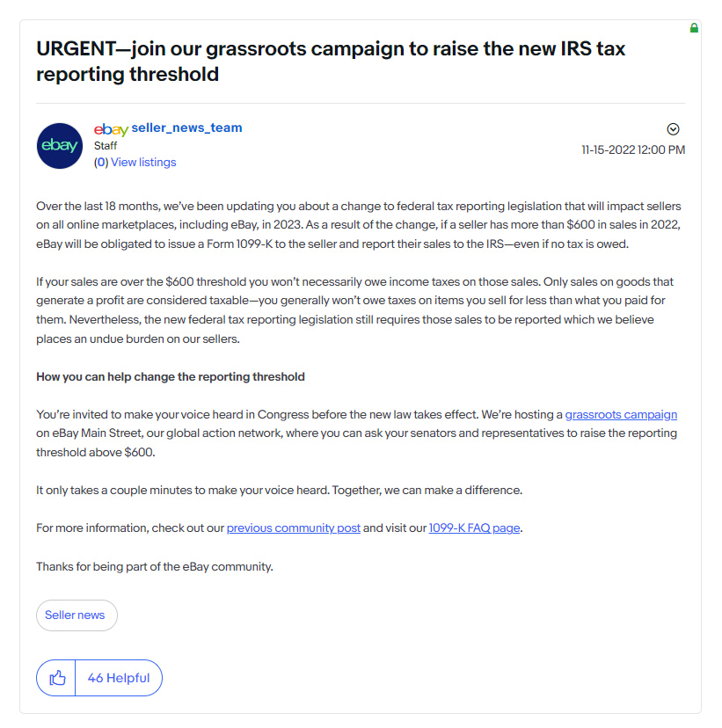722x728 pixels.
Task: Click the green lock icon
Action: (x=694, y=28)
